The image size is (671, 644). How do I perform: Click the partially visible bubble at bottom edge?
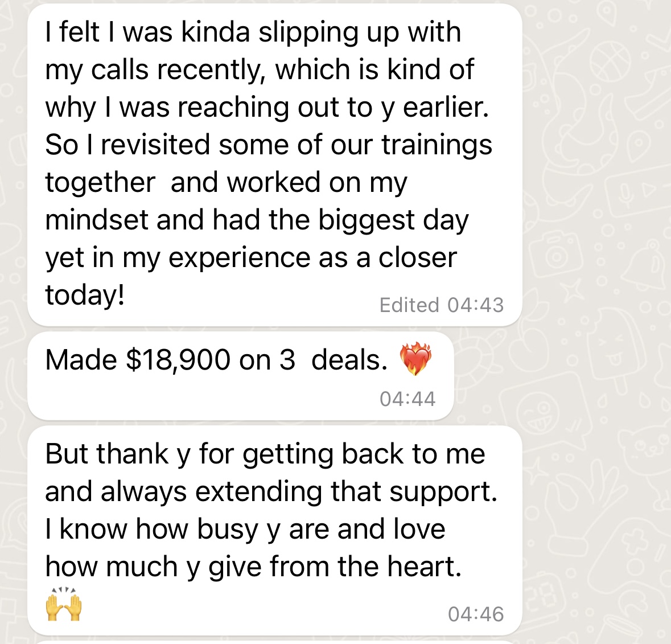point(275,642)
